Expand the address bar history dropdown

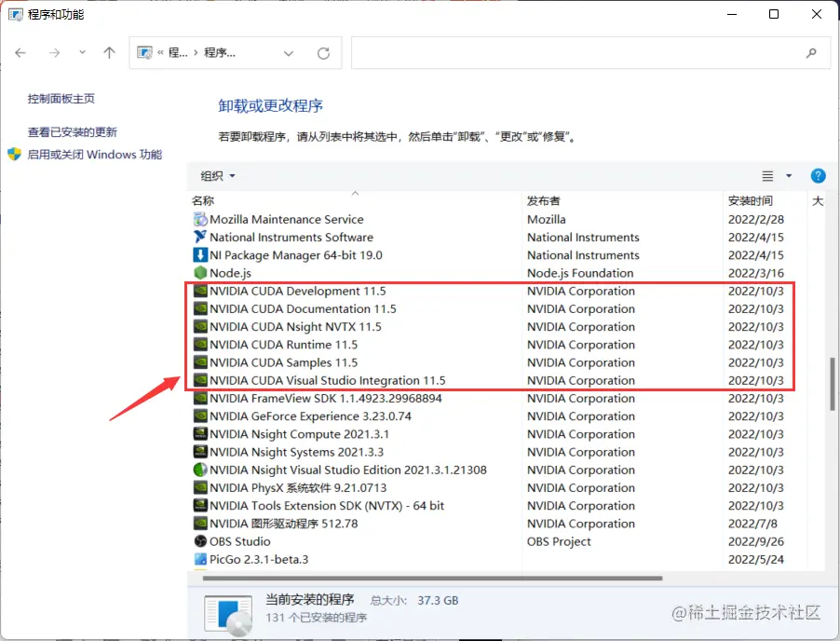[x=288, y=53]
